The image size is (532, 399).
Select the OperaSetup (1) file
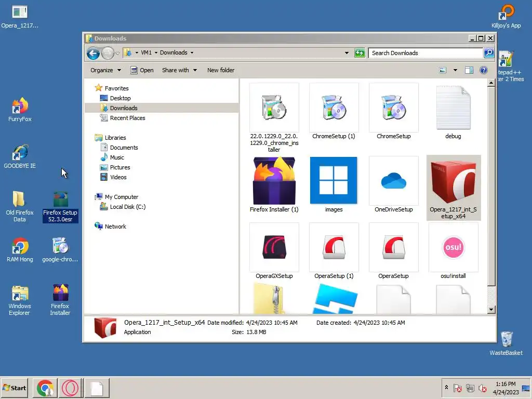334,251
